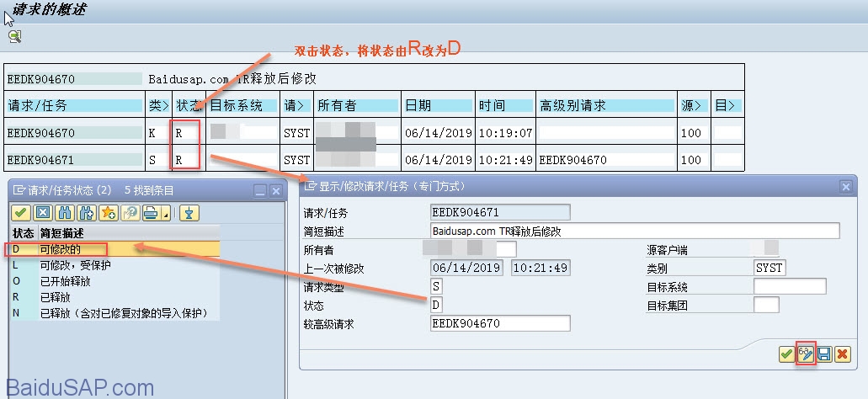Click the details magnifier icon in the top toolbar
This screenshot has width=868, height=399.
point(14,36)
